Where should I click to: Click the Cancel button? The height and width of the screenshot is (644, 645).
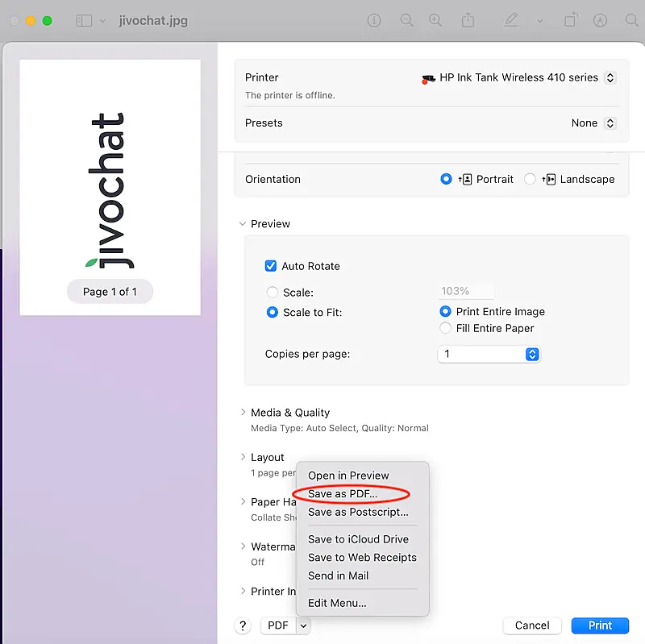[x=532, y=625]
